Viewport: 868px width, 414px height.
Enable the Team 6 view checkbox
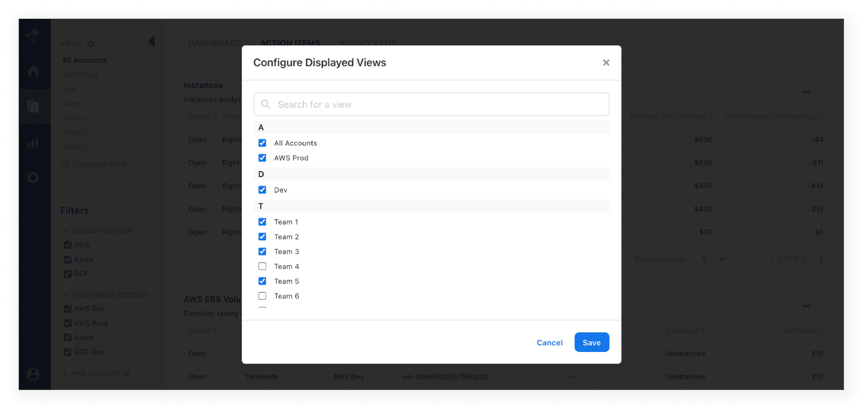click(262, 296)
